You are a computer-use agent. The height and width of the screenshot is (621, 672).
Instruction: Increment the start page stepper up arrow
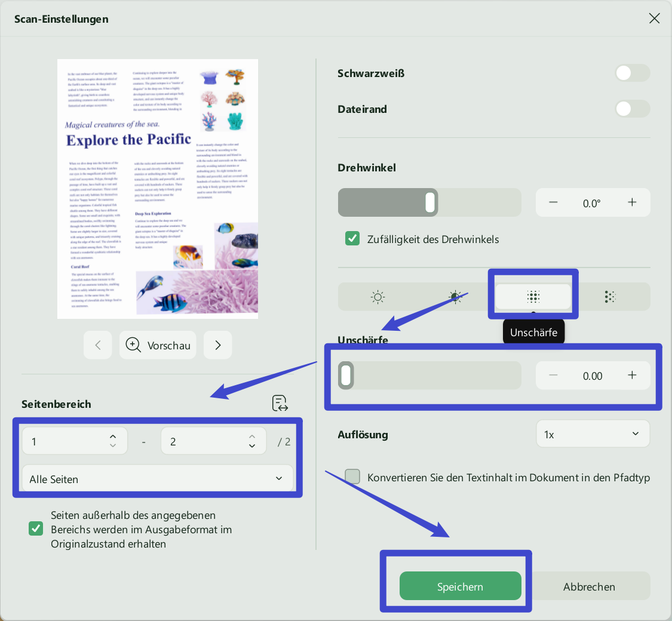click(x=113, y=436)
